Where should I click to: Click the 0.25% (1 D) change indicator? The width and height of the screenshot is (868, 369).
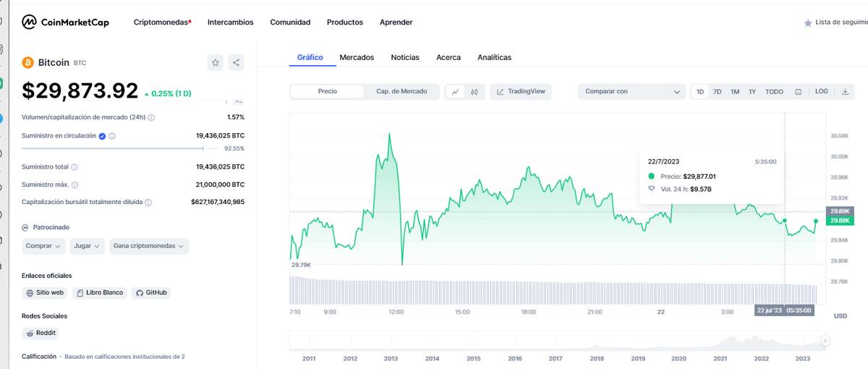pyautogui.click(x=168, y=94)
